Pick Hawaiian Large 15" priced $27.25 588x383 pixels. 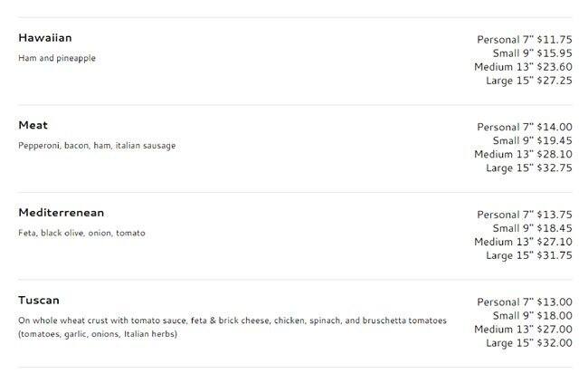[528, 81]
